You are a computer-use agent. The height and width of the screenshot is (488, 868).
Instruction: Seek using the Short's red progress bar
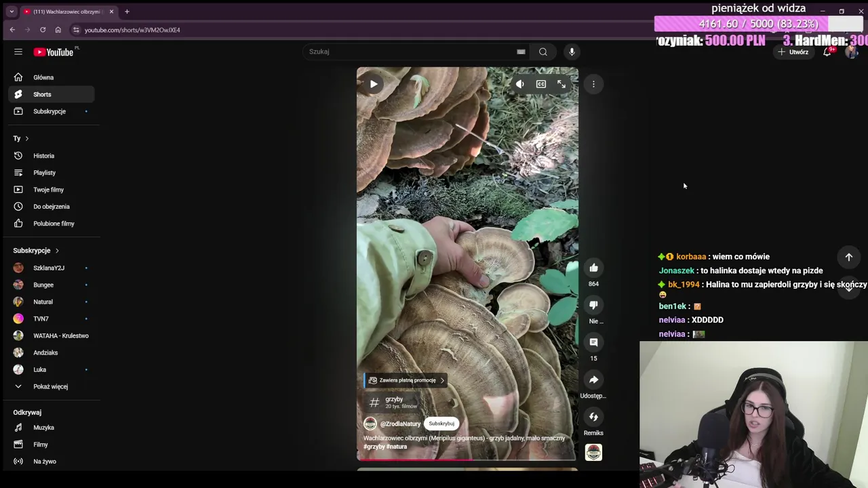[467, 460]
